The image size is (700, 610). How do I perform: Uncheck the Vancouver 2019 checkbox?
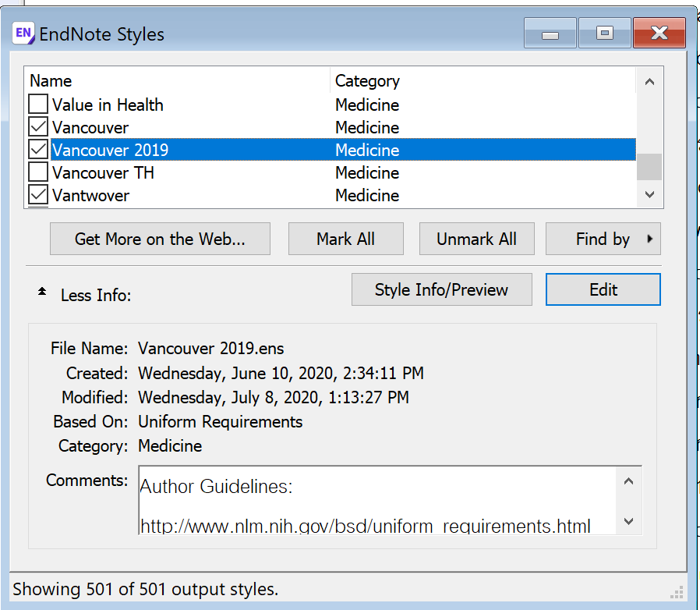[38, 149]
